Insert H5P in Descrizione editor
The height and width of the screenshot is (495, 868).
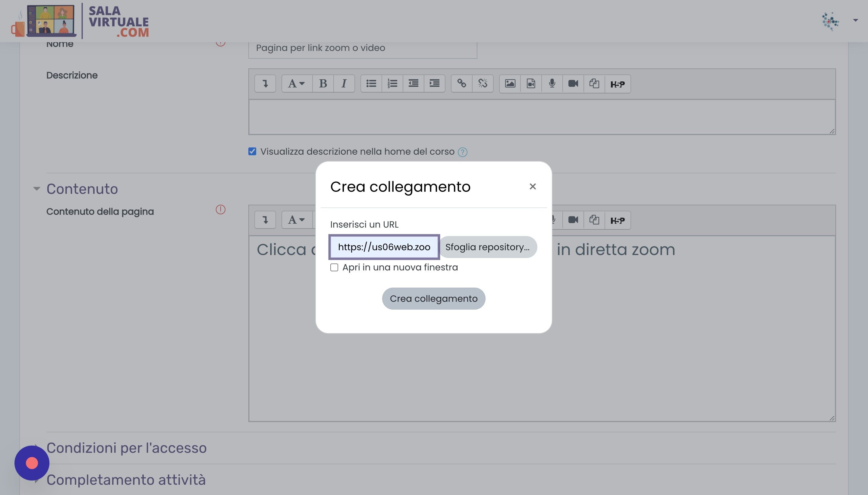coord(618,84)
